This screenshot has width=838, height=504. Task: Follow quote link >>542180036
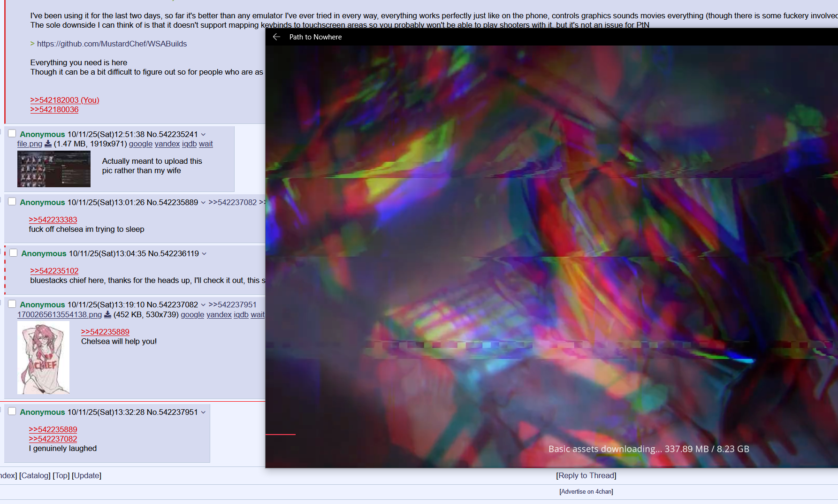(54, 109)
